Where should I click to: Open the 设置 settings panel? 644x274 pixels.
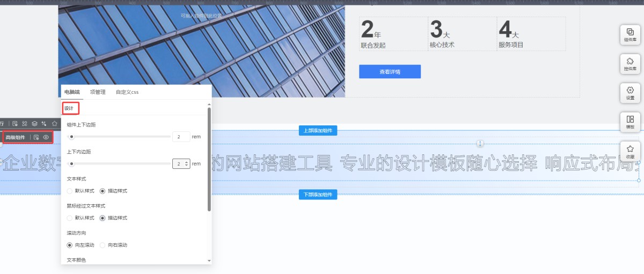(x=630, y=93)
